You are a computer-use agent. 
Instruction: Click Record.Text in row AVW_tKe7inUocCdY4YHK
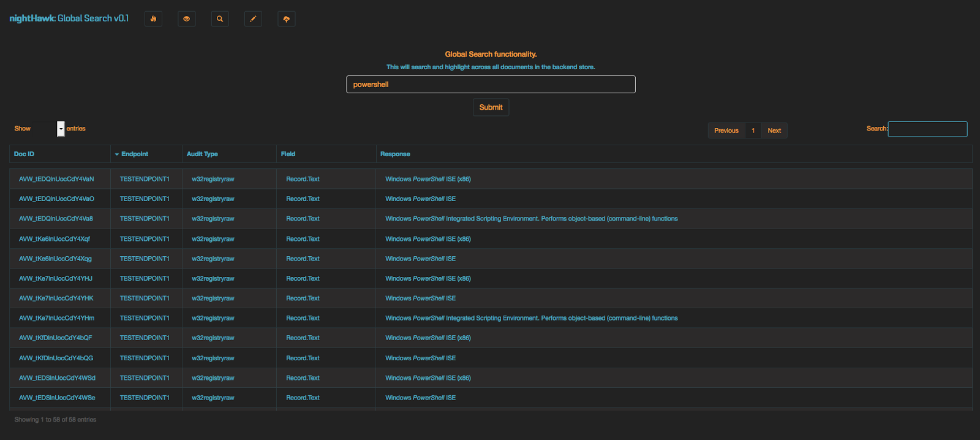303,298
